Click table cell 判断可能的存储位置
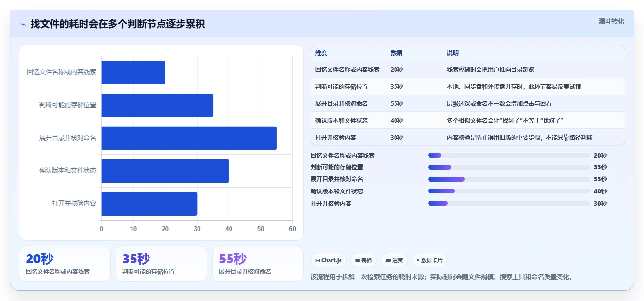Viewport: 644px width, 301px height. point(341,87)
